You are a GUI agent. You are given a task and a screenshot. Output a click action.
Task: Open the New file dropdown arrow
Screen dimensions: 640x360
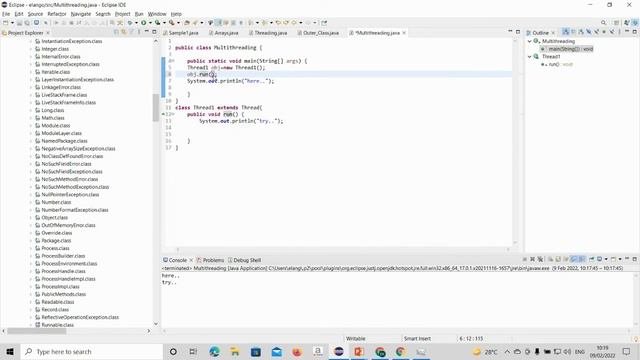[12, 23]
